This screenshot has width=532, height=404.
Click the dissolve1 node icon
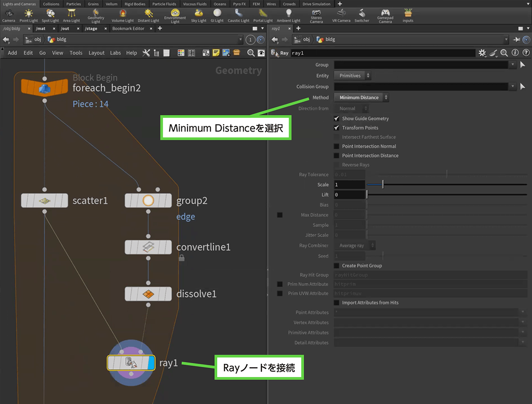coord(148,294)
